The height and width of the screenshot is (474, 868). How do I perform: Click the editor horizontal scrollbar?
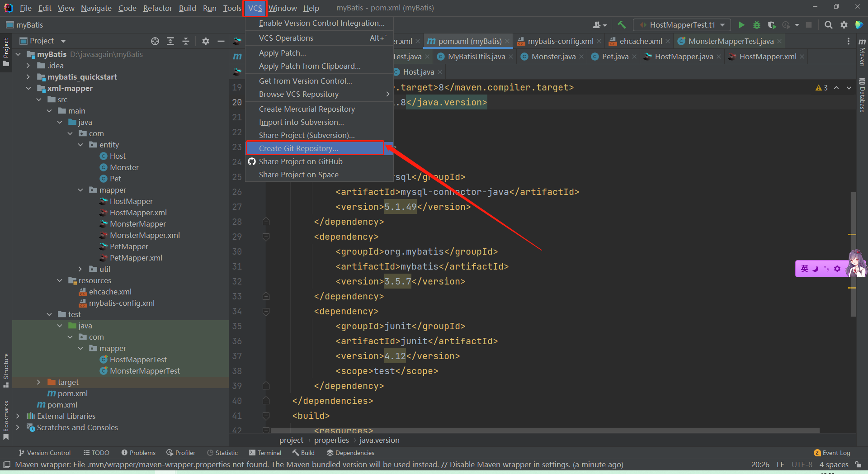pos(545,430)
